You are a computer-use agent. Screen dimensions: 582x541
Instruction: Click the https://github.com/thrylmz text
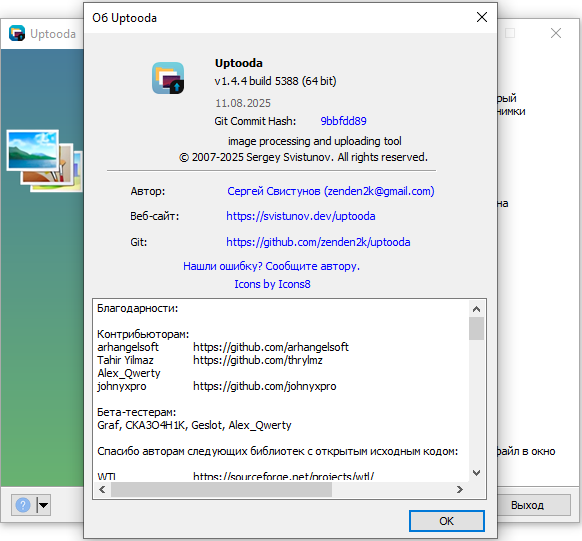tap(258, 360)
